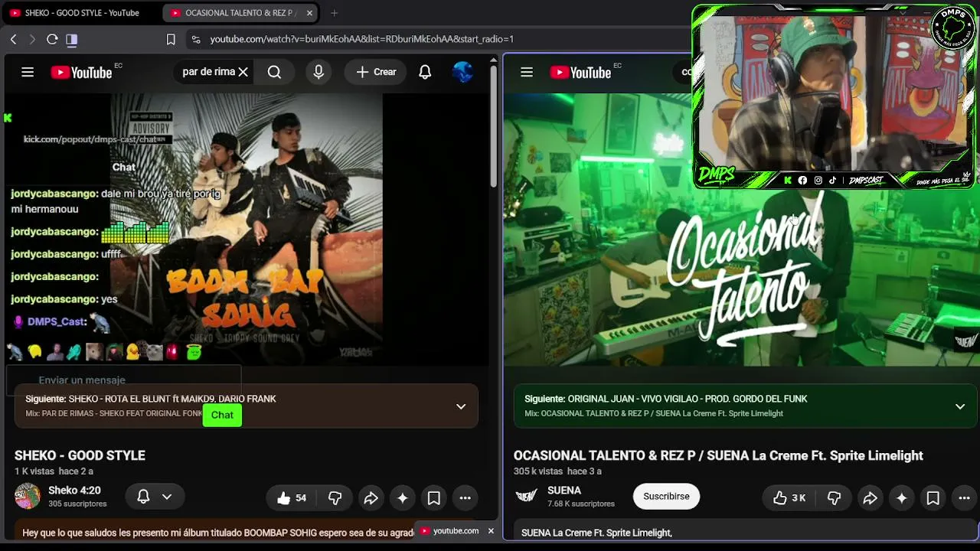Click the YouTube logo in the right window
Image resolution: width=980 pixels, height=551 pixels.
pos(581,72)
